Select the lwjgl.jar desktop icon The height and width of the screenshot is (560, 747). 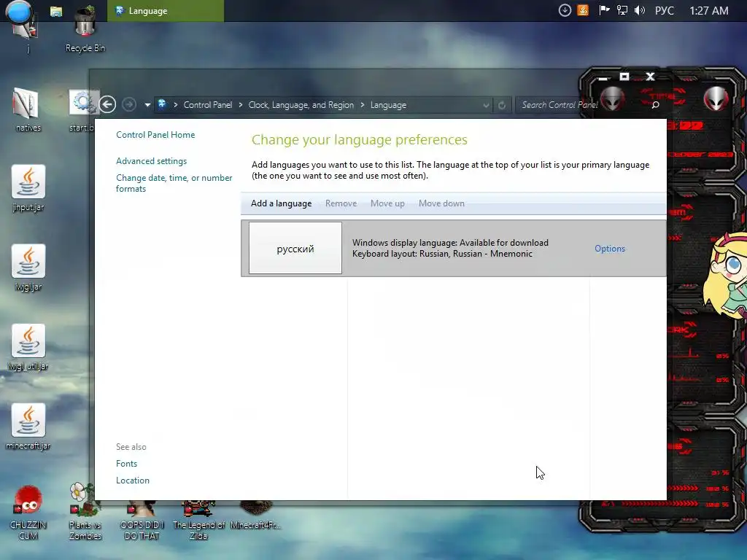(28, 268)
